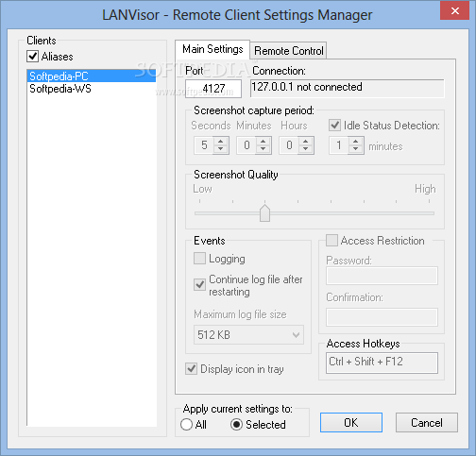Increase the Hours spinner value
Screen dimensions: 476x456
[306, 141]
